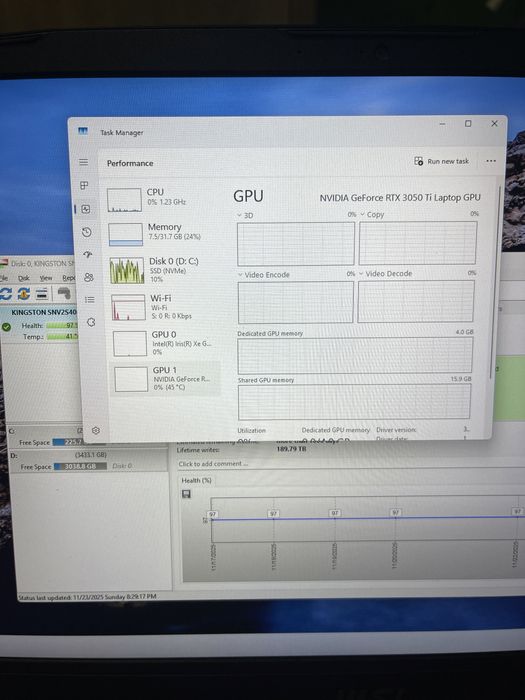
Task: Open the Services page in Task Manager sidebar
Action: click(x=91, y=322)
